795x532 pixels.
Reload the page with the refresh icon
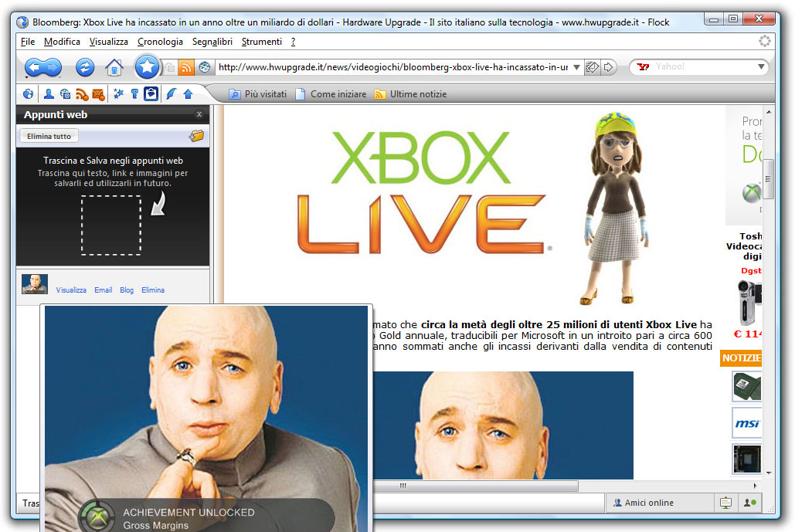click(x=85, y=67)
